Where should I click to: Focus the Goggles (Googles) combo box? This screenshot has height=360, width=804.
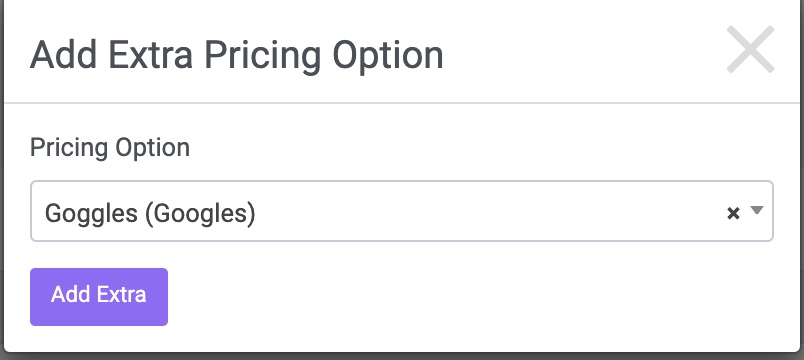coord(401,211)
